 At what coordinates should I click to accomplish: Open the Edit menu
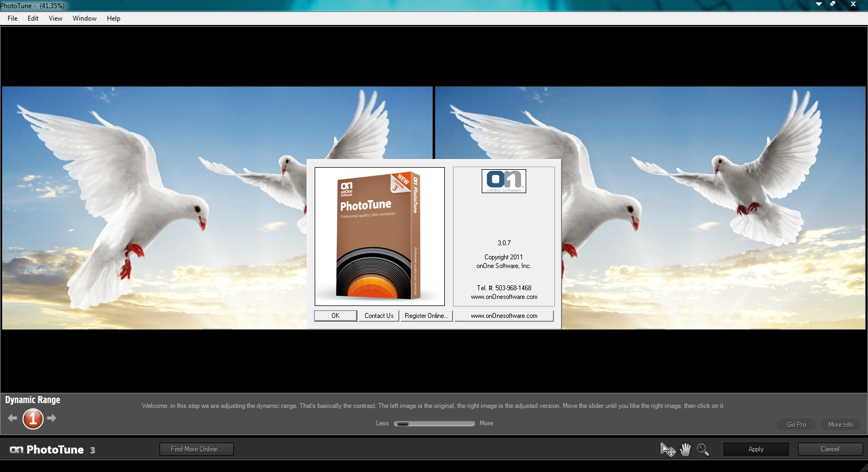(x=33, y=18)
